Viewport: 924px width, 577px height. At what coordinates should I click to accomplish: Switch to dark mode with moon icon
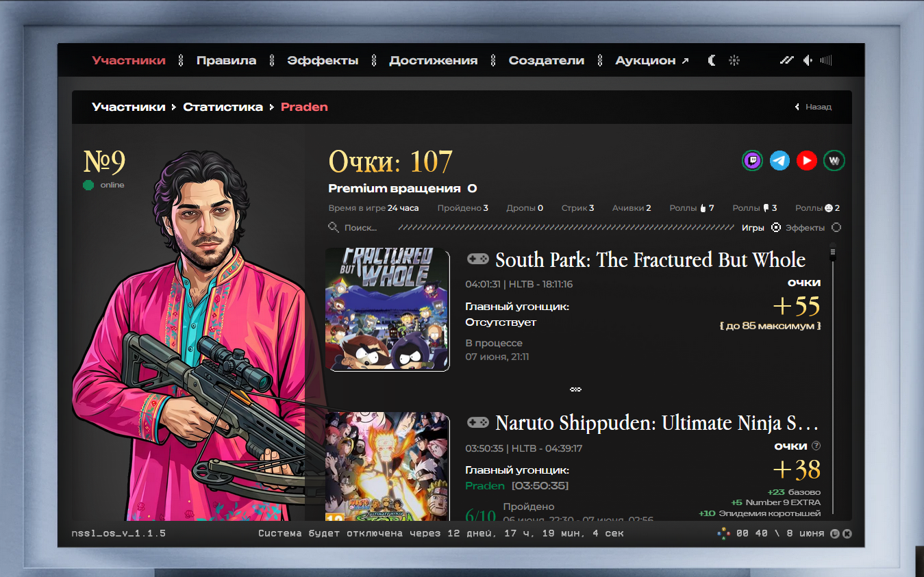point(712,60)
